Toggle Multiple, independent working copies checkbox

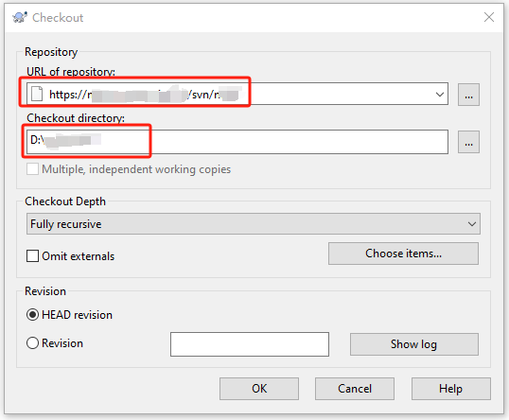(32, 169)
